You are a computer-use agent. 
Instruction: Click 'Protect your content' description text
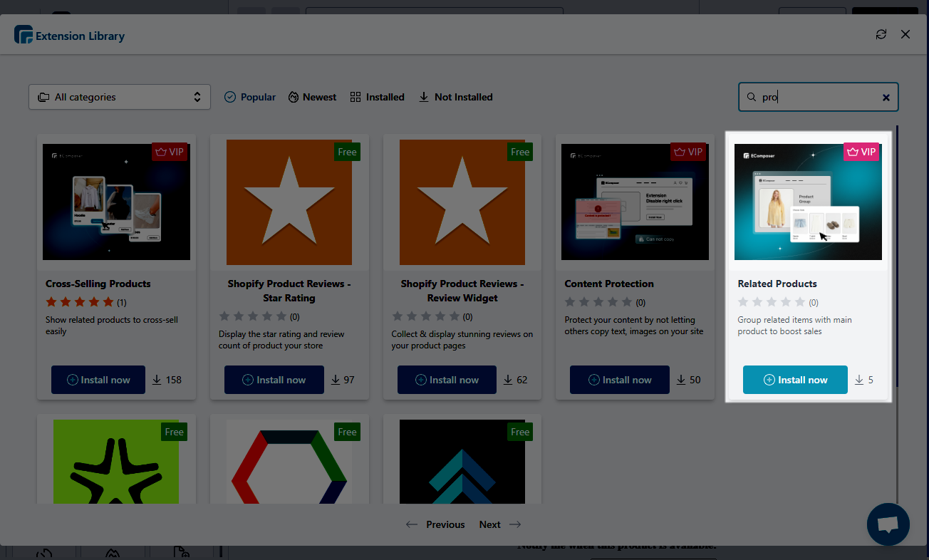coord(634,326)
